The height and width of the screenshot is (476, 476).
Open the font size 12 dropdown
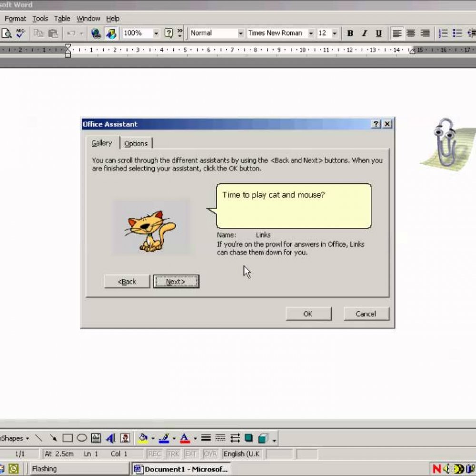pyautogui.click(x=335, y=33)
